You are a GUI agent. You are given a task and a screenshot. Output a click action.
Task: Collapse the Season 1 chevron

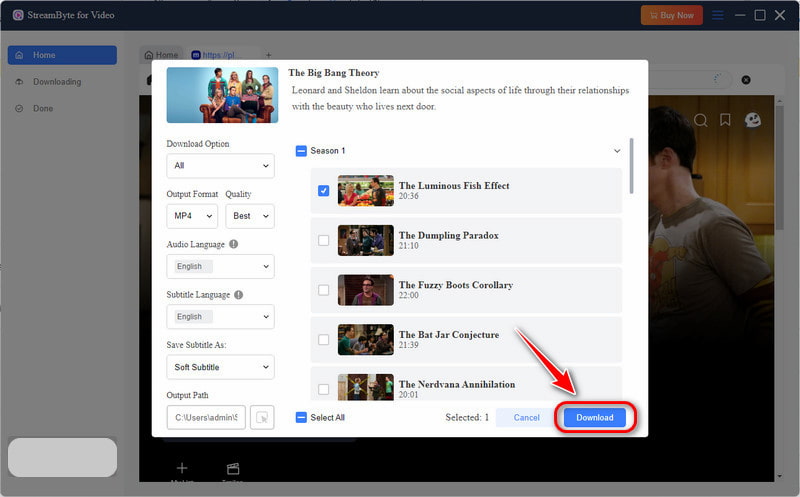(x=617, y=151)
